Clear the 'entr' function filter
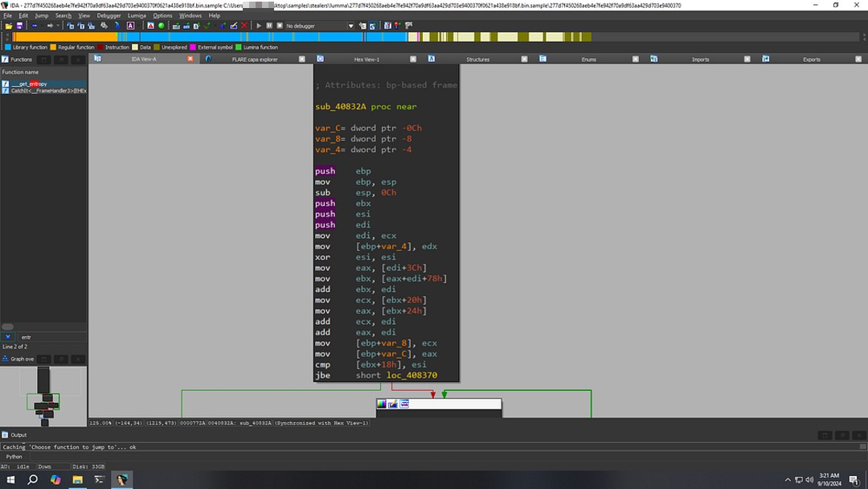 [8, 337]
